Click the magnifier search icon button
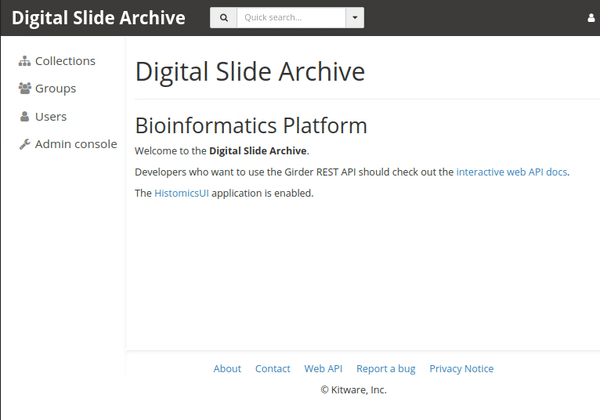 [x=224, y=18]
